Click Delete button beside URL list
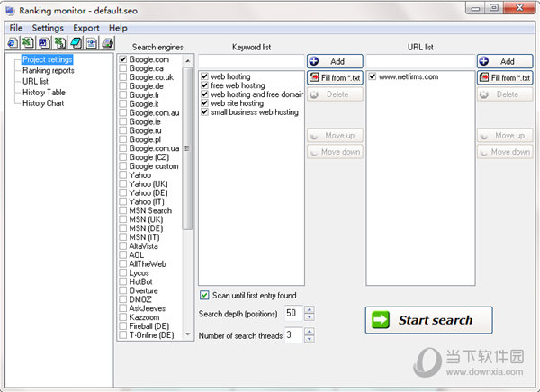 505,94
